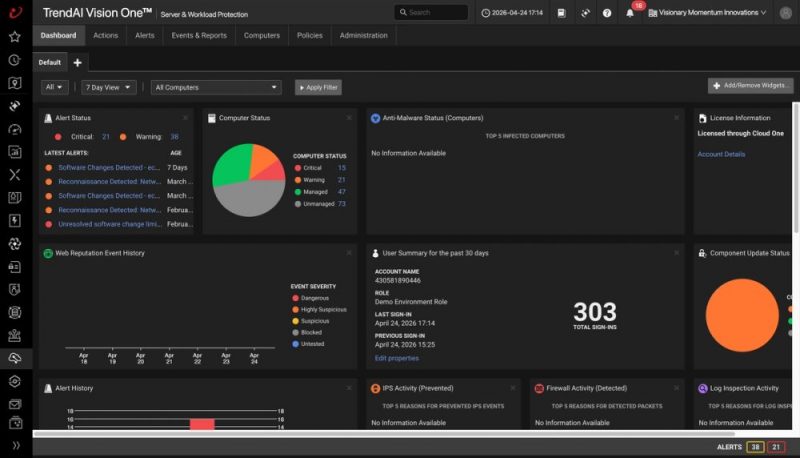
Task: Expand Visionary Momentum Innovations account dropdown
Action: (707, 13)
